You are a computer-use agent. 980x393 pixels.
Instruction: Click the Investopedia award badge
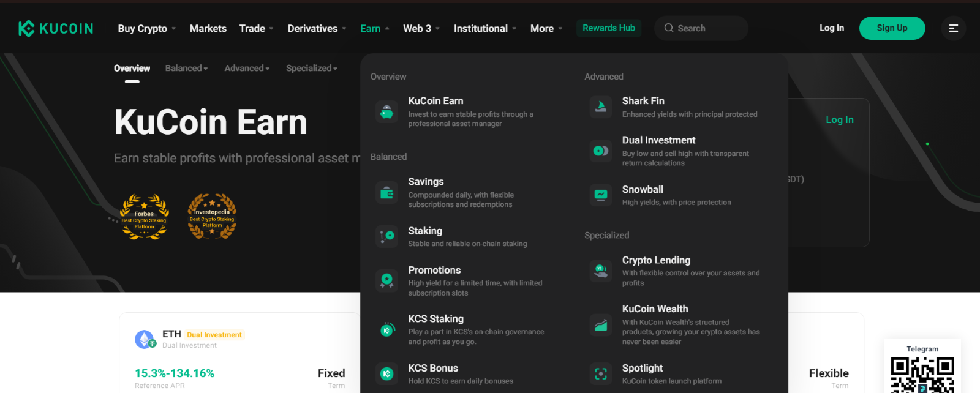[212, 216]
